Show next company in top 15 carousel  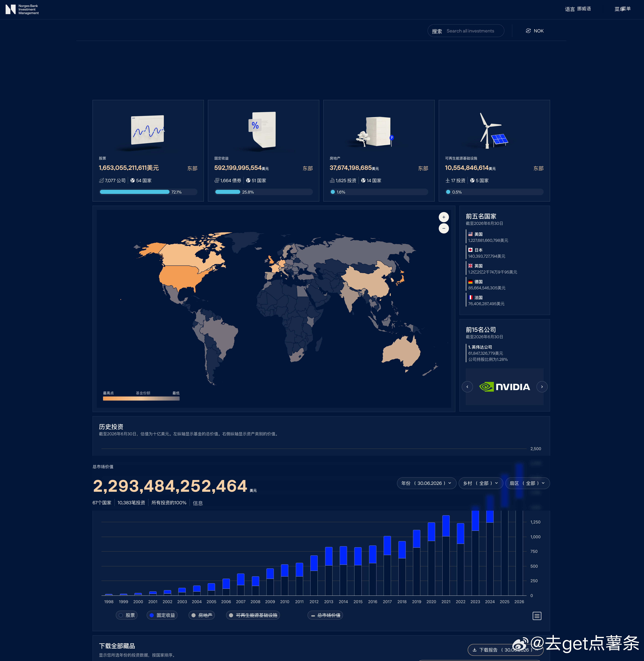click(x=542, y=387)
